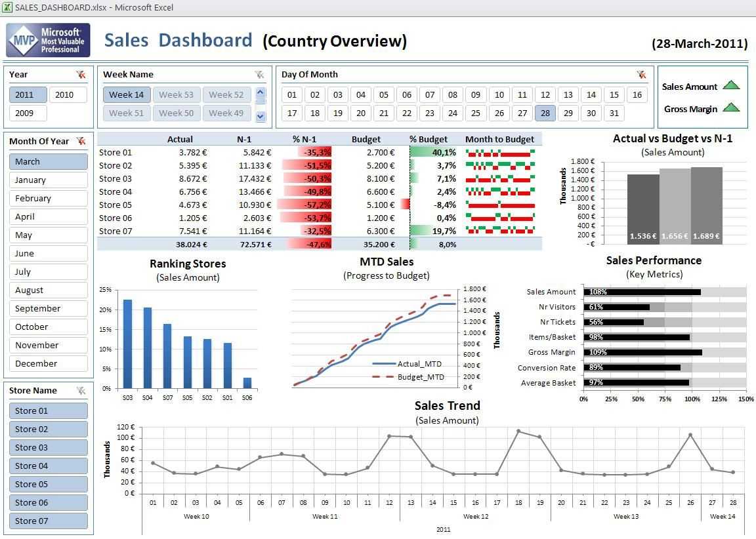The width and height of the screenshot is (756, 539).
Task: Choose December in the month list
Action: pos(48,364)
